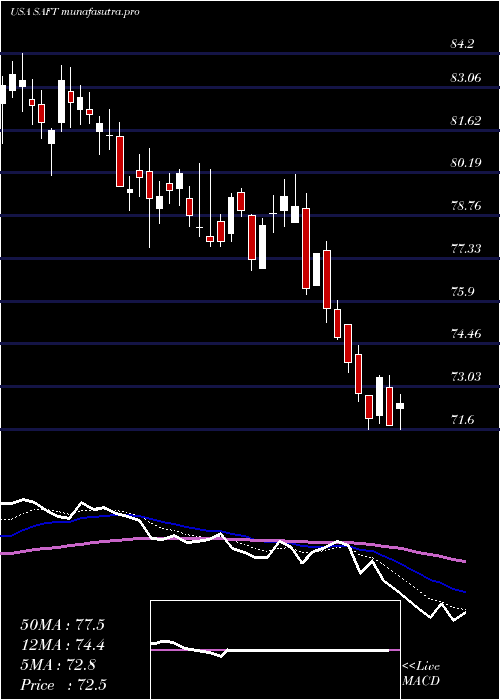Click the 'USA SAFT munafasutra.pro' chart title
500x700 pixels.
point(75,12)
